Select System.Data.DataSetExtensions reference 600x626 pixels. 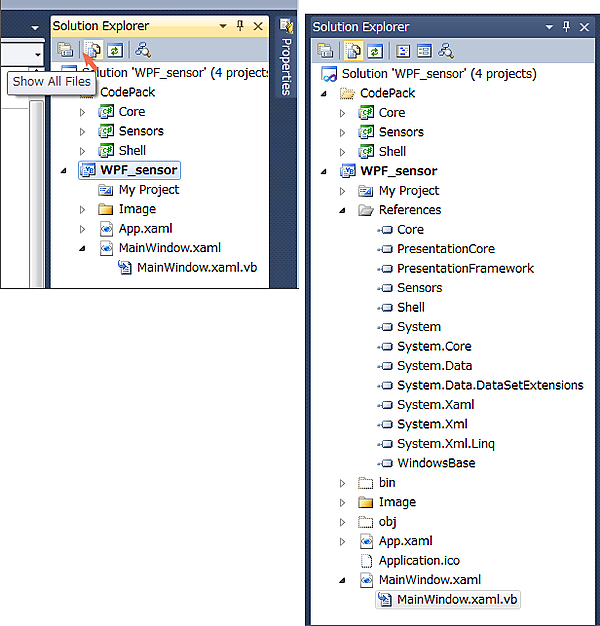(x=490, y=385)
